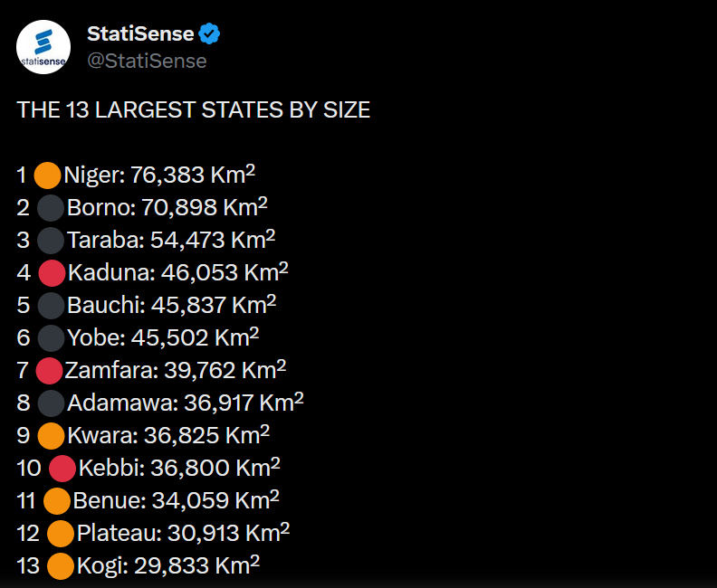Click the red circle beside Kebbi

62,468
